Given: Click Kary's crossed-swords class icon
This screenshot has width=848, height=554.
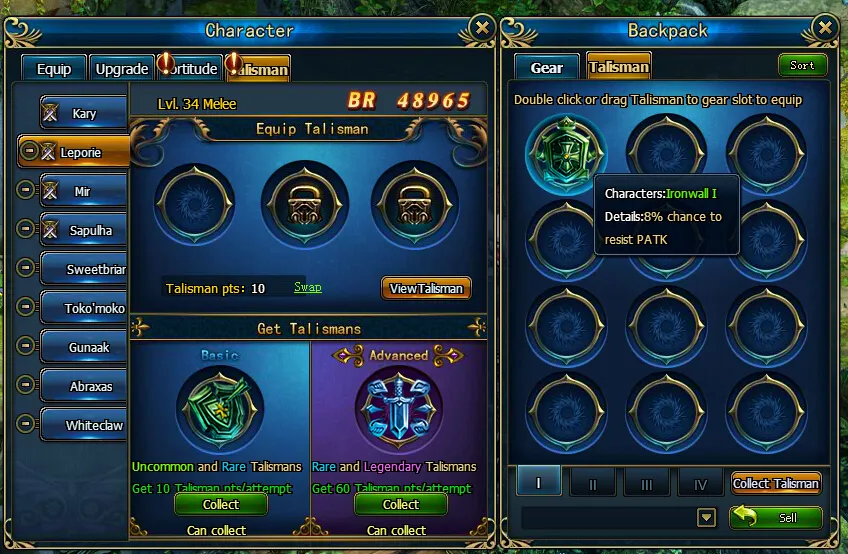Looking at the screenshot, I should pyautogui.click(x=50, y=113).
